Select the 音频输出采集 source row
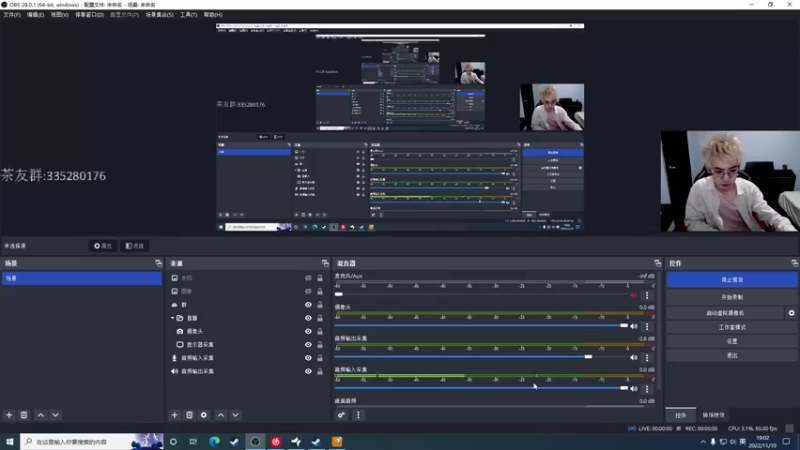This screenshot has width=800, height=450. click(x=248, y=371)
